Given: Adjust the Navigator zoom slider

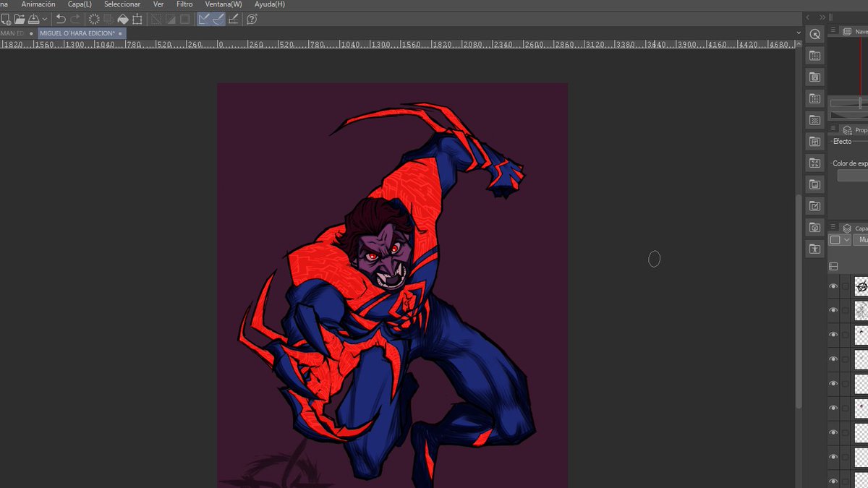Looking at the screenshot, I should (849, 103).
